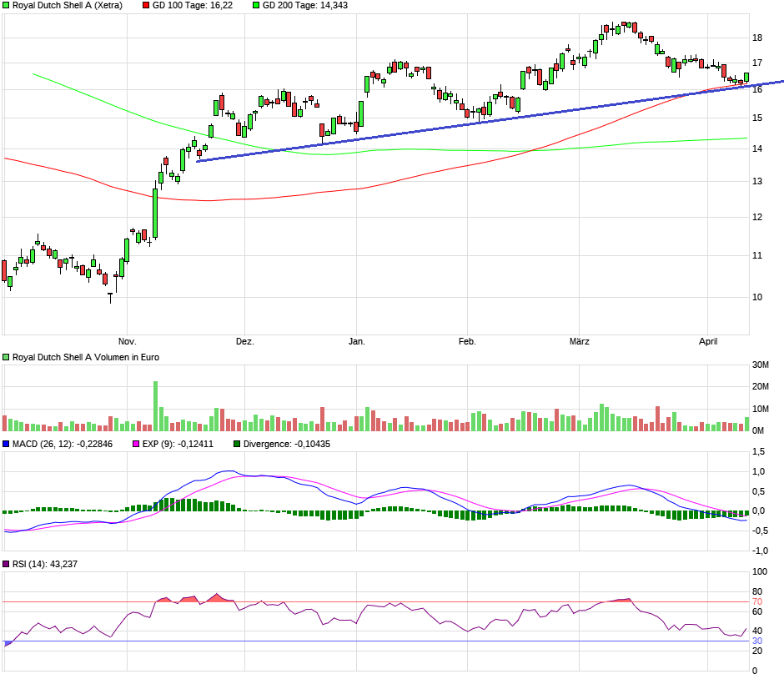Click the RSI axis value 100

760,572
